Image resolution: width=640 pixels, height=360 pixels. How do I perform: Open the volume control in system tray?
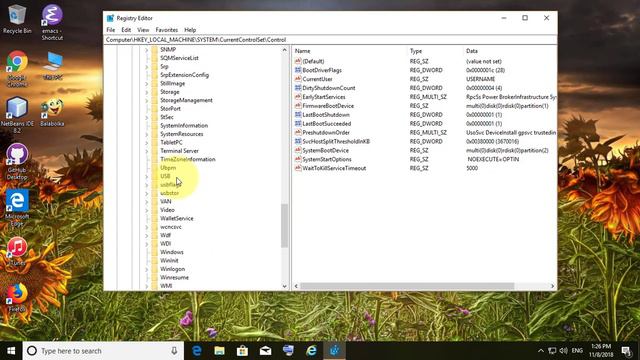coord(564,351)
